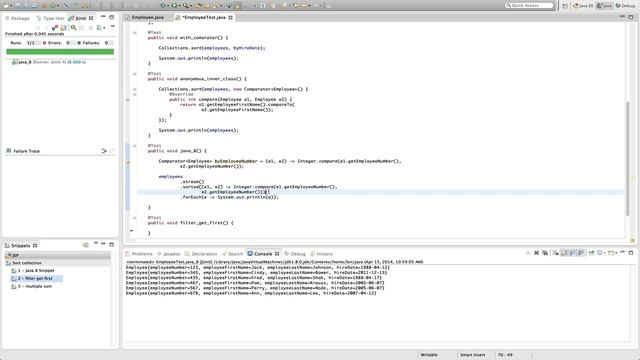Open the Package Explorer tab
The height and width of the screenshot is (360, 640).
click(17, 18)
